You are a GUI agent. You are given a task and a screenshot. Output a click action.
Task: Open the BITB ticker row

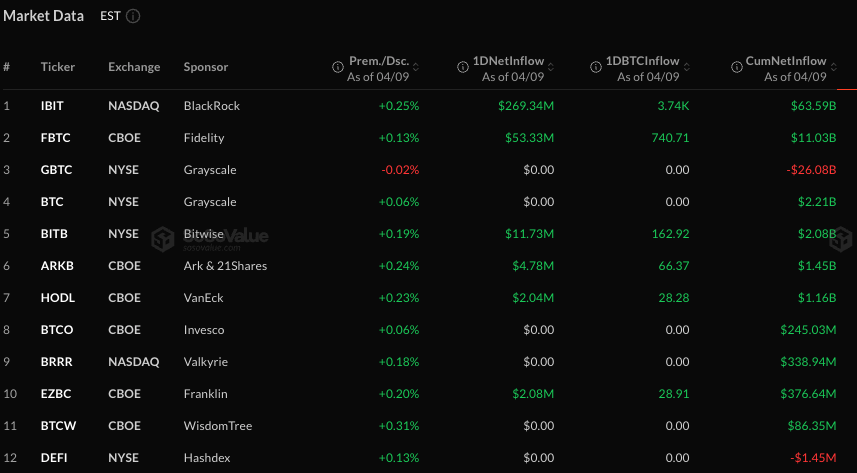[x=54, y=233]
